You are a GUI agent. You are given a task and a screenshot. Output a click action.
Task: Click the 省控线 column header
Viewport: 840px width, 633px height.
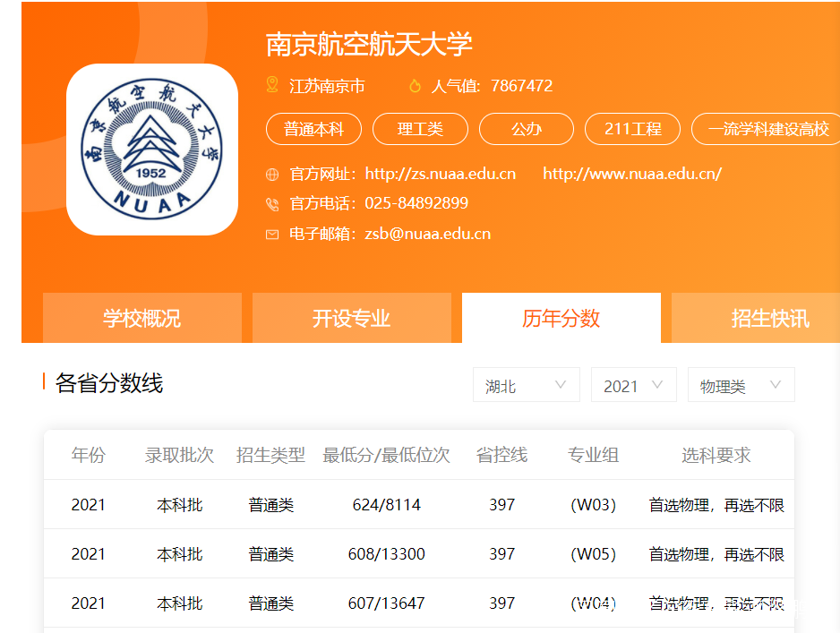tap(502, 455)
